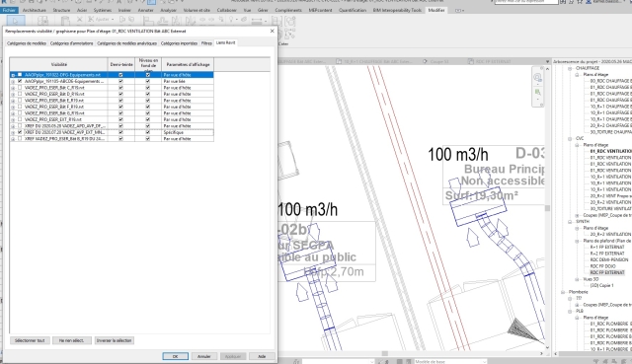Viewport: 632px width, 364px height.
Task: Click the Cut (X) icon in the ribbon
Action: pos(79,20)
